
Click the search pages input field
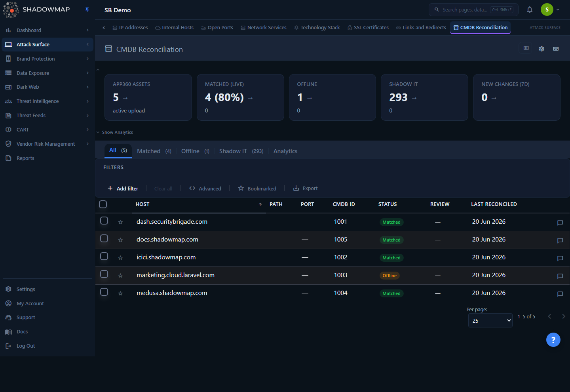pyautogui.click(x=473, y=10)
